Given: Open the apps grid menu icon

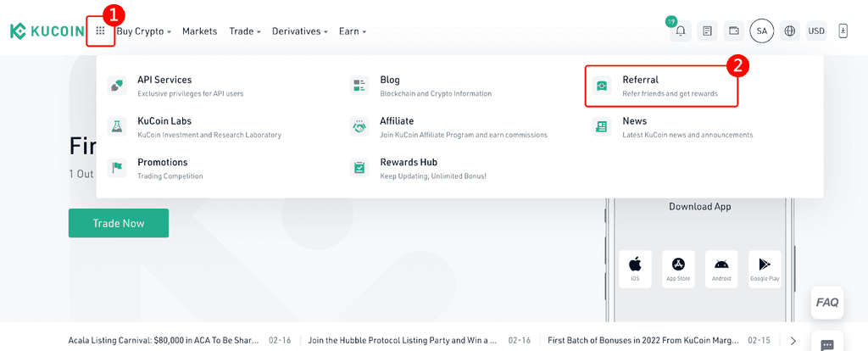Looking at the screenshot, I should 100,31.
